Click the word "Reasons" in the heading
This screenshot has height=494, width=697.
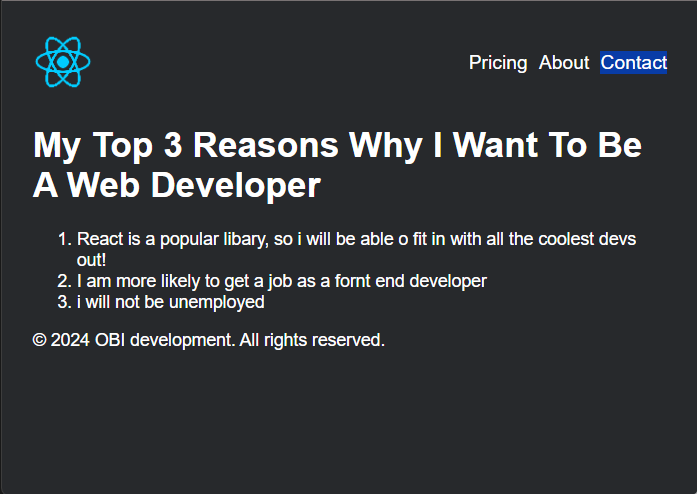(x=266, y=145)
